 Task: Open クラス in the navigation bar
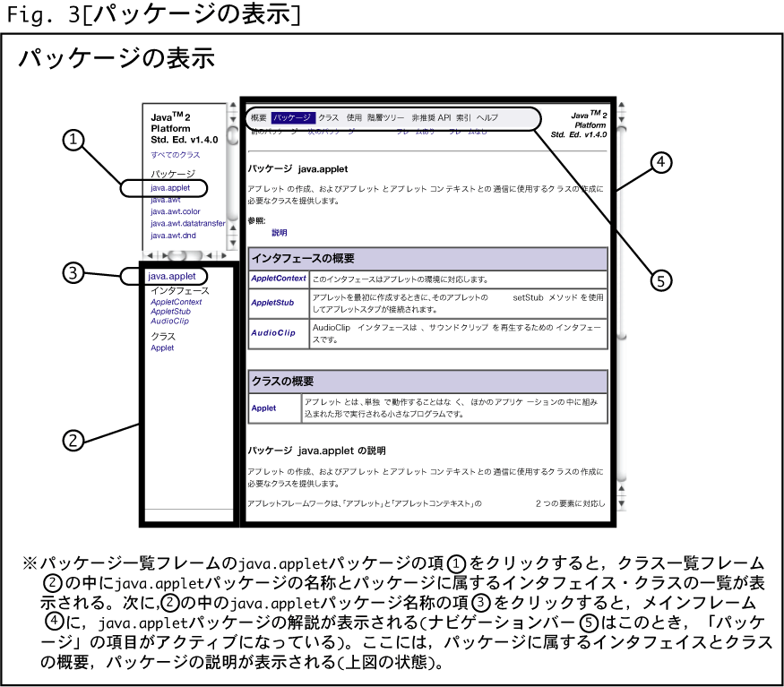pos(329,118)
